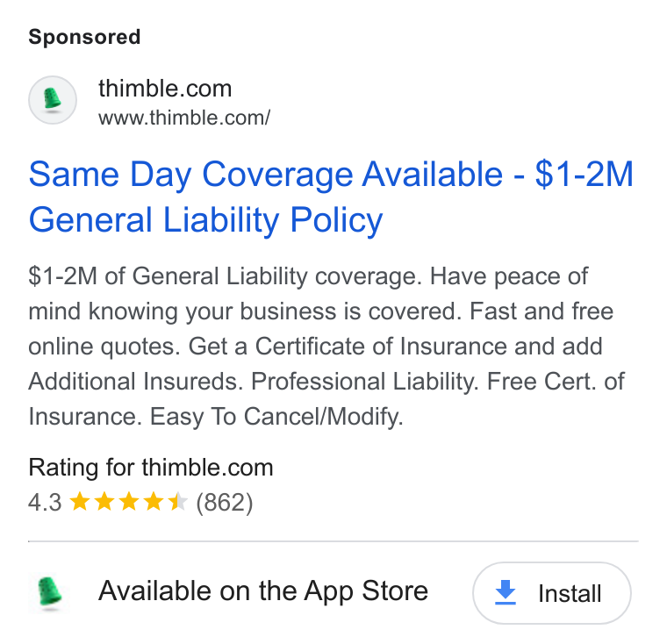
Task: Click the first gold rating star
Action: 80,502
